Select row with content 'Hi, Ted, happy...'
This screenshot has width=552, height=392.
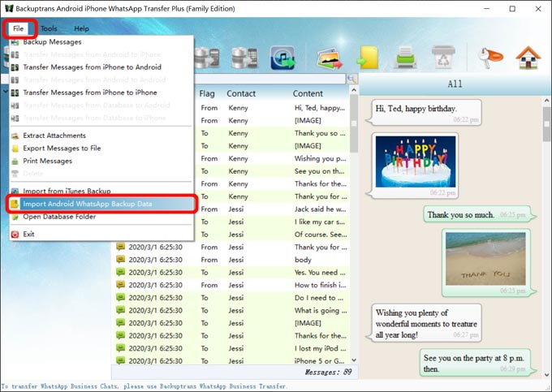click(x=273, y=108)
